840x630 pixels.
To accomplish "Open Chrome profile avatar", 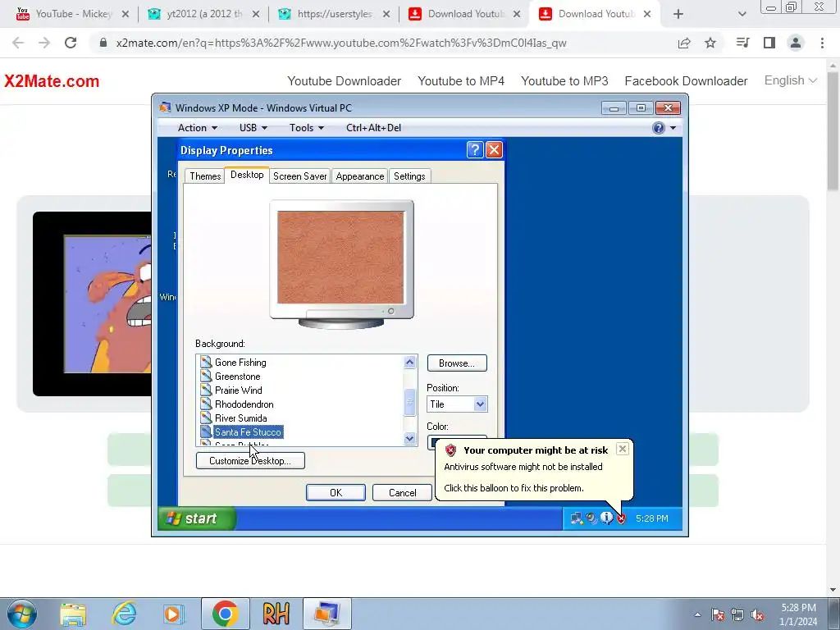I will point(796,43).
